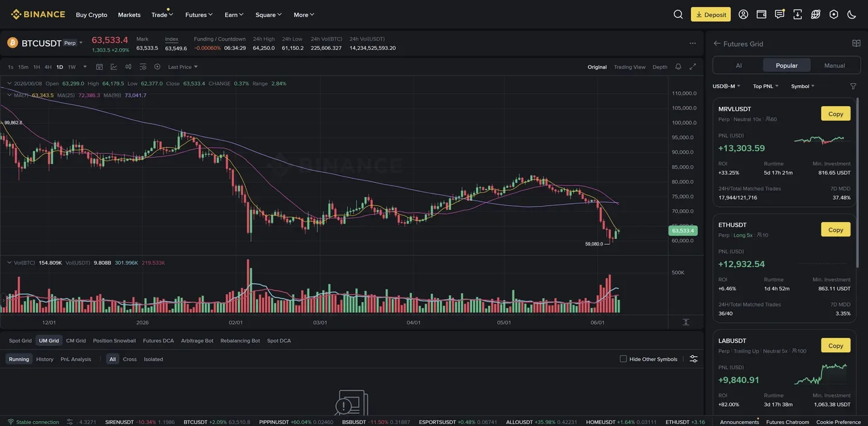Screen dimensions: 868x426
Task: Click the price alert bell icon
Action: pyautogui.click(x=678, y=67)
